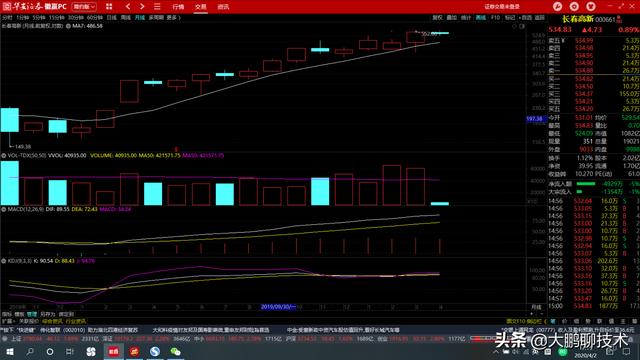Image resolution: width=640 pixels, height=360 pixels.
Task: Switch to the 行情 tab
Action: pyautogui.click(x=178, y=7)
